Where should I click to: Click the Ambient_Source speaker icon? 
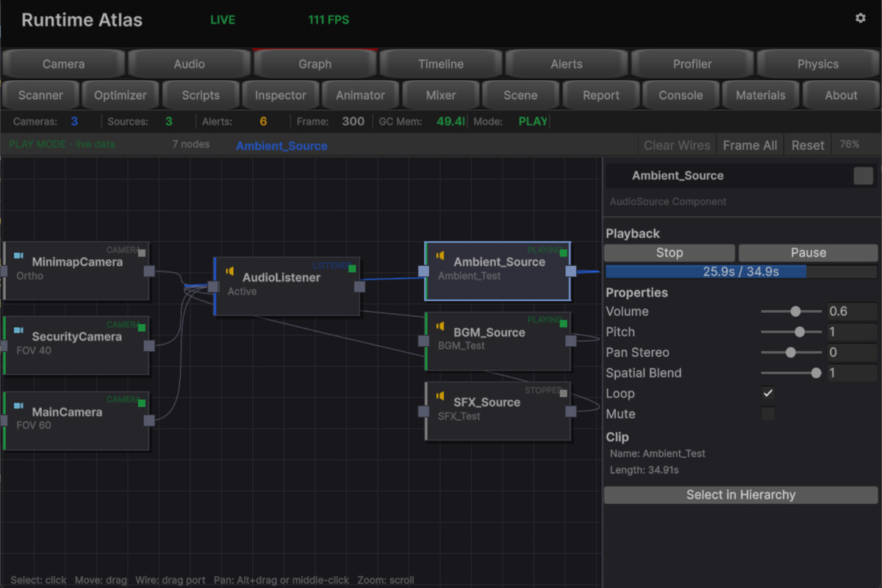(440, 256)
